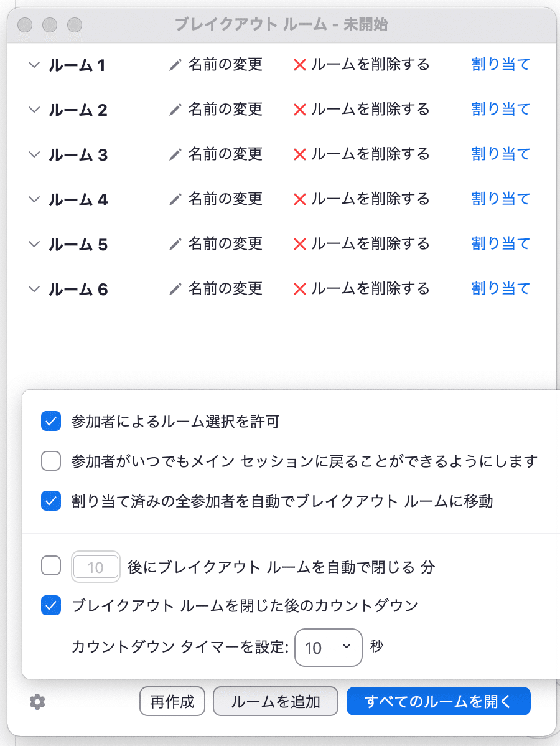This screenshot has width=560, height=746.
Task: Click the minutes input field showing 10
Action: (96, 567)
